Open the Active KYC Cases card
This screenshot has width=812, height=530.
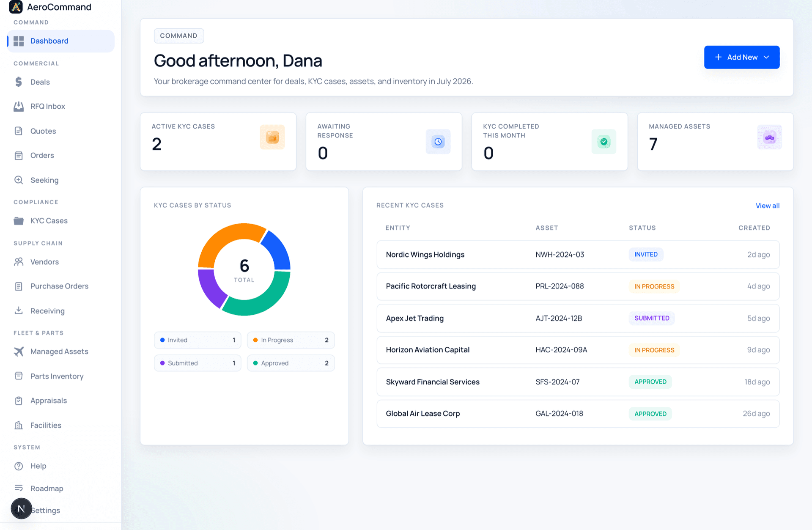click(218, 142)
